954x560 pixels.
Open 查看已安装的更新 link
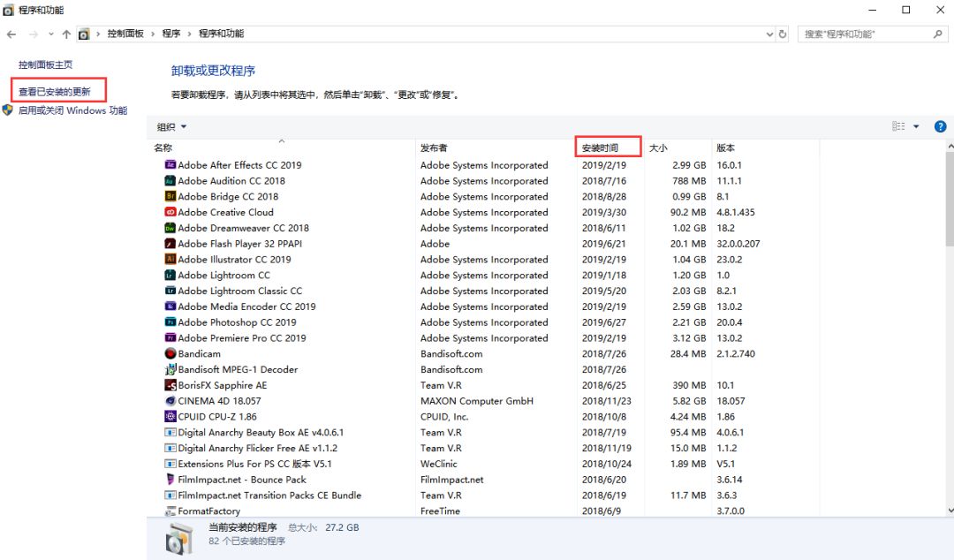pos(54,92)
